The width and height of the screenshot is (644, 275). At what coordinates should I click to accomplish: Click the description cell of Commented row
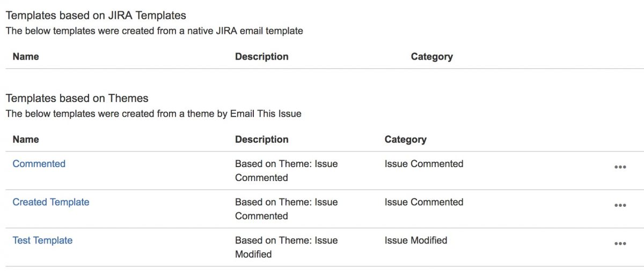coord(287,171)
